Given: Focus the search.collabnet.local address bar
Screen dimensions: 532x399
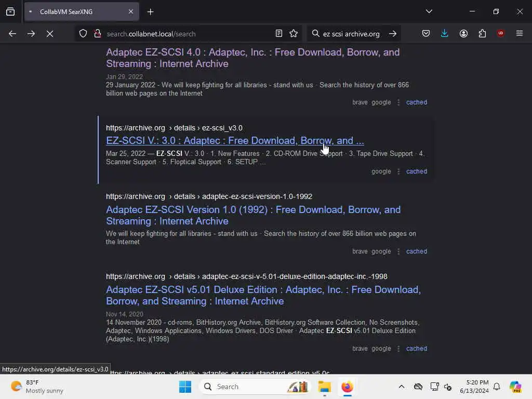Looking at the screenshot, I should 188,34.
